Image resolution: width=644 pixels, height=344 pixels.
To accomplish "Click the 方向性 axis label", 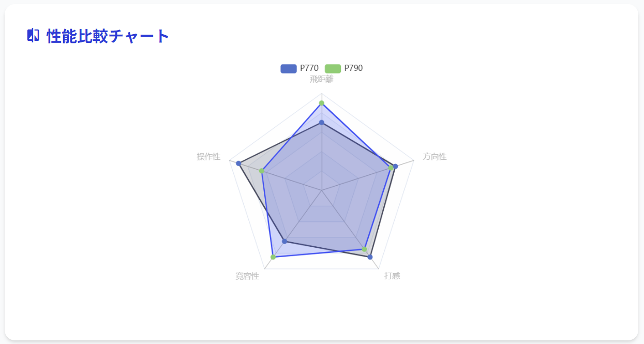I will pyautogui.click(x=435, y=157).
